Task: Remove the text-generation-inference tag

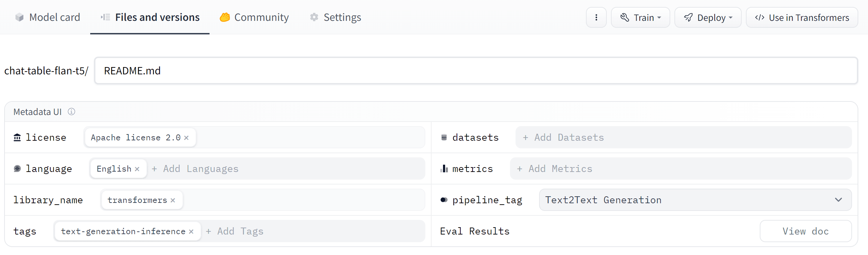Action: 191,232
